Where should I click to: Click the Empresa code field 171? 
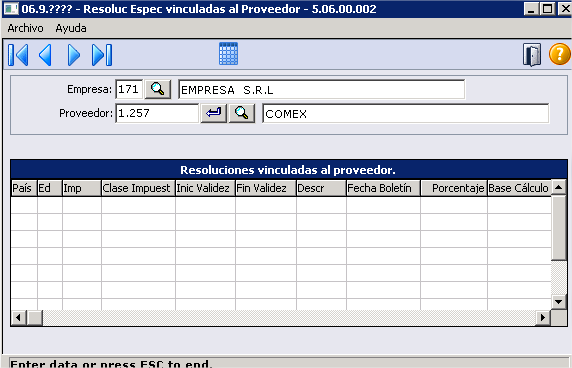(129, 89)
